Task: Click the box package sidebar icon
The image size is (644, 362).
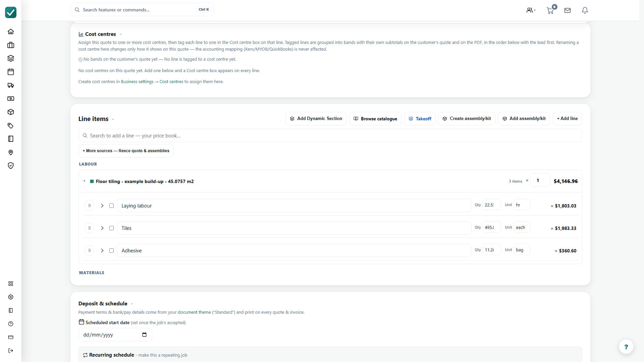Action: pyautogui.click(x=11, y=112)
